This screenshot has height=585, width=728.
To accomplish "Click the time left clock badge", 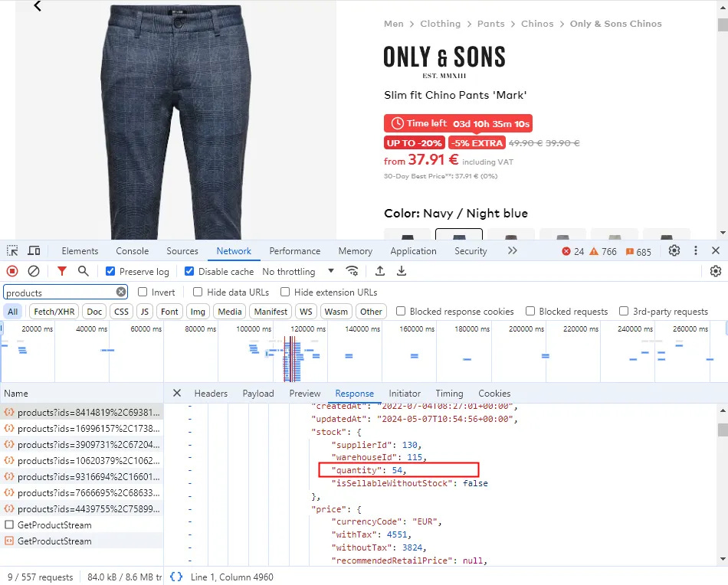I will [457, 123].
